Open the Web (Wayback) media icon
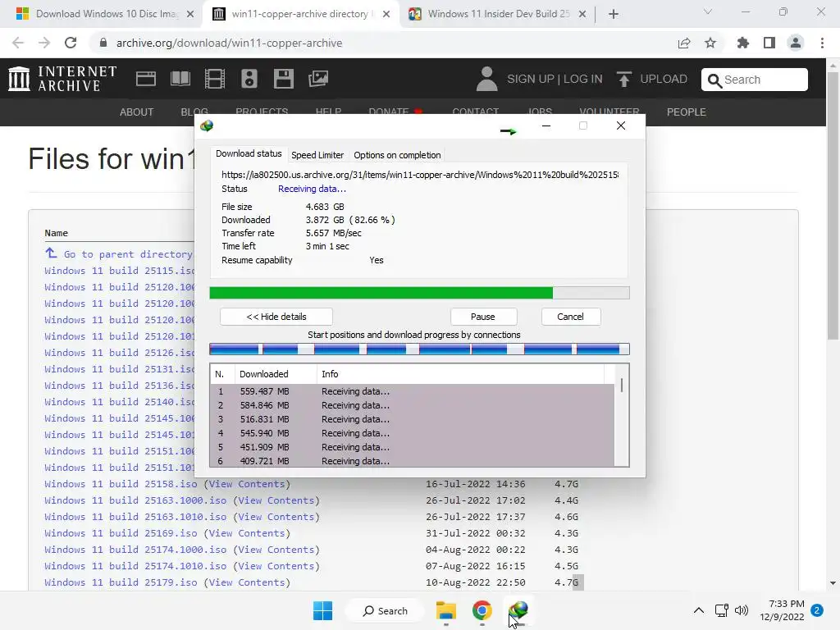Screen dimensions: 840x630 click(x=146, y=79)
